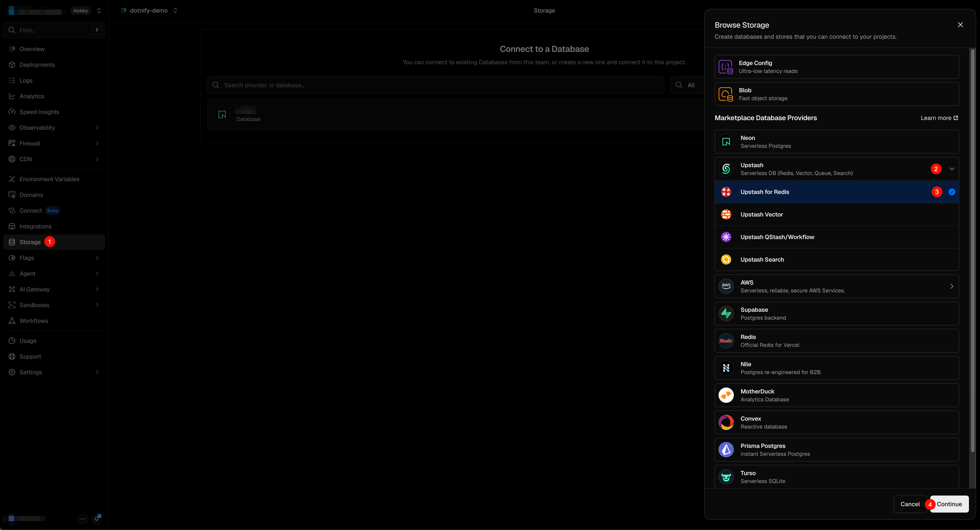The height and width of the screenshot is (530, 980).
Task: Click the Usage clock icon in the sidebar
Action: 12,341
